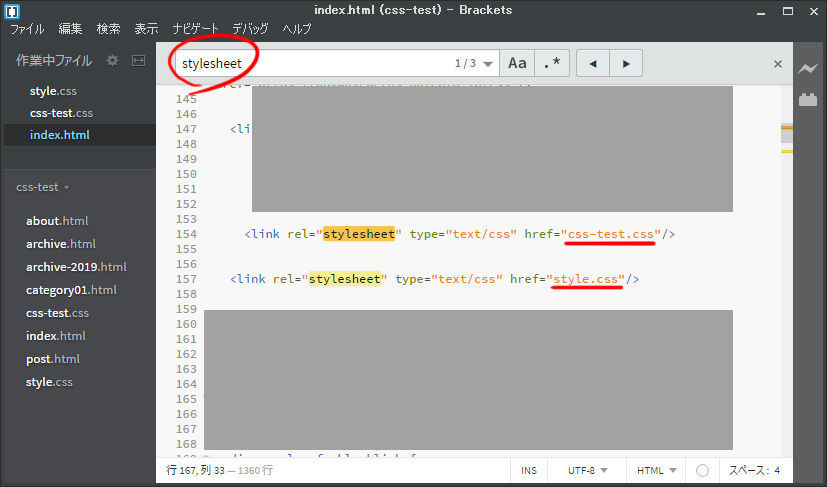Screen dimensions: 827x487
Task: Go to previous search match
Action: coord(593,63)
